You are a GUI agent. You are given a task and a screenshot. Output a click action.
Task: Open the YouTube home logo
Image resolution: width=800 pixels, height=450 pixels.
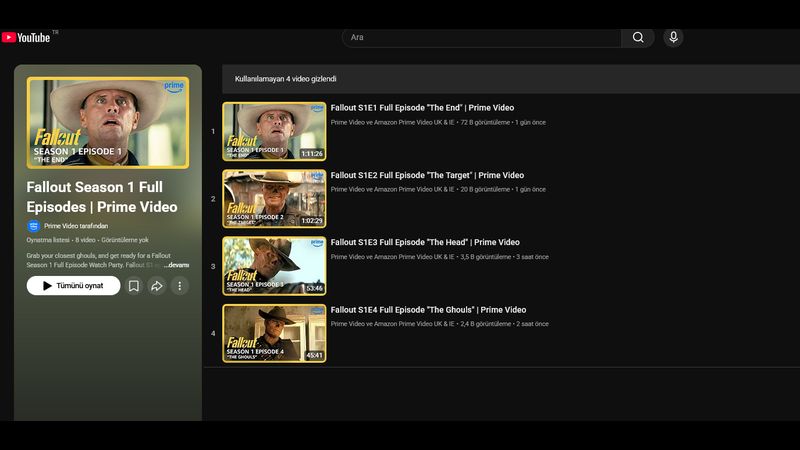tap(26, 37)
